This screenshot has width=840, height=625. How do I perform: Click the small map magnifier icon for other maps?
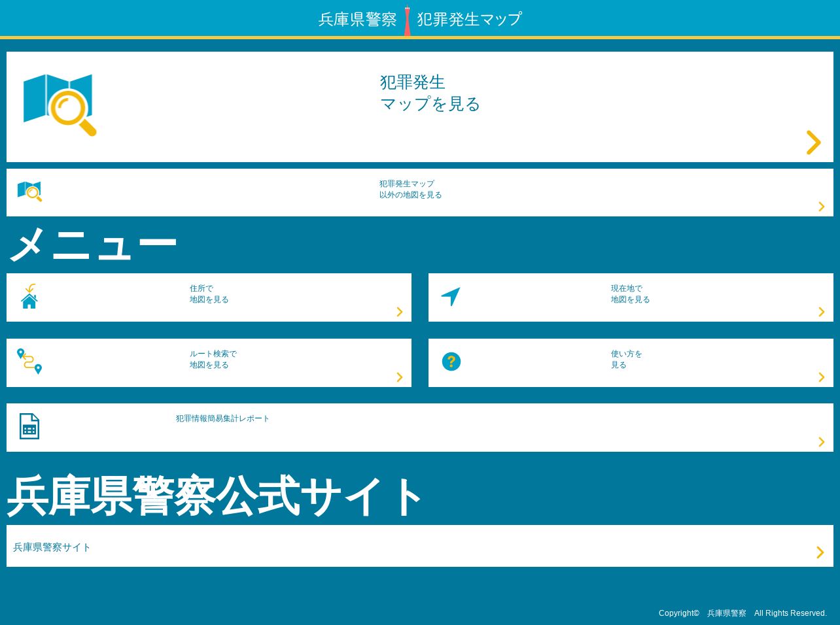[x=29, y=191]
